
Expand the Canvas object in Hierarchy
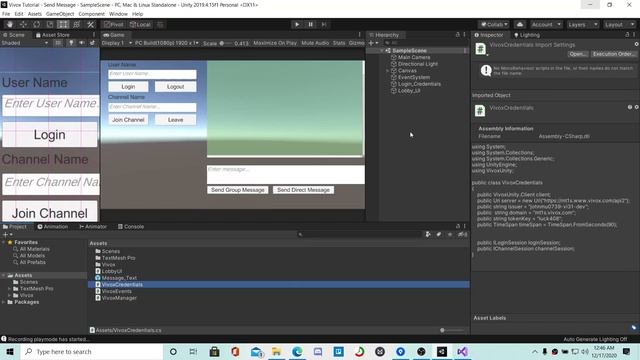pos(387,71)
